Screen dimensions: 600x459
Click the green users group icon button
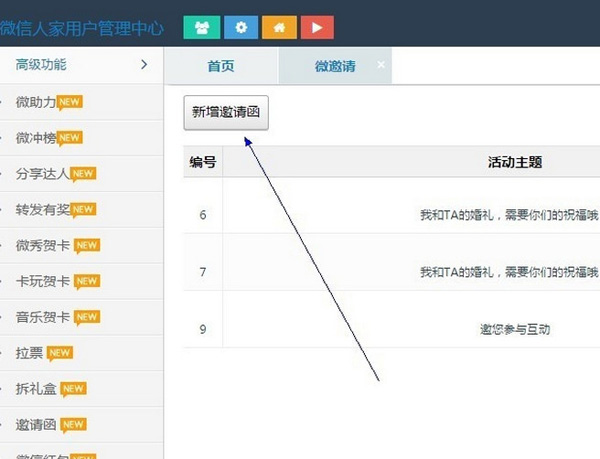tap(202, 28)
